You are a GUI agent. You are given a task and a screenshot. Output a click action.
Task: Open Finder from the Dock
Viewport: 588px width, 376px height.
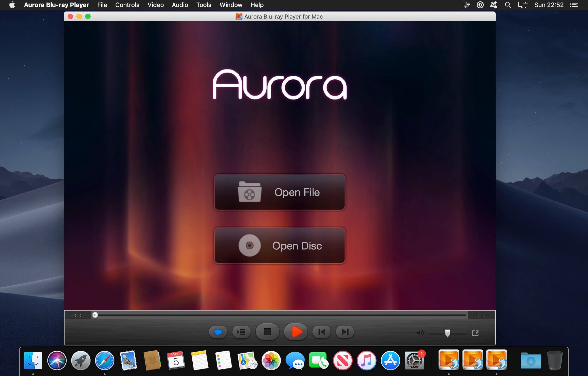pyautogui.click(x=33, y=360)
